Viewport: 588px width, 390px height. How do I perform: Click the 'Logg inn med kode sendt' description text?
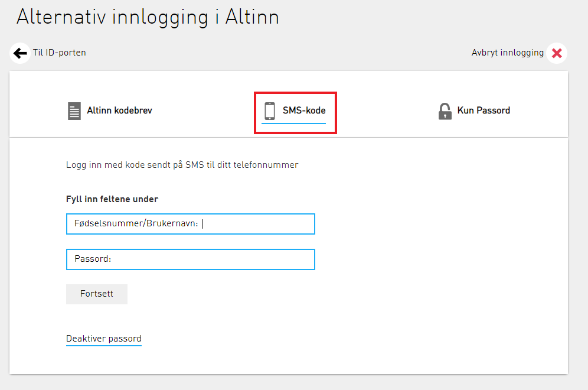(182, 165)
